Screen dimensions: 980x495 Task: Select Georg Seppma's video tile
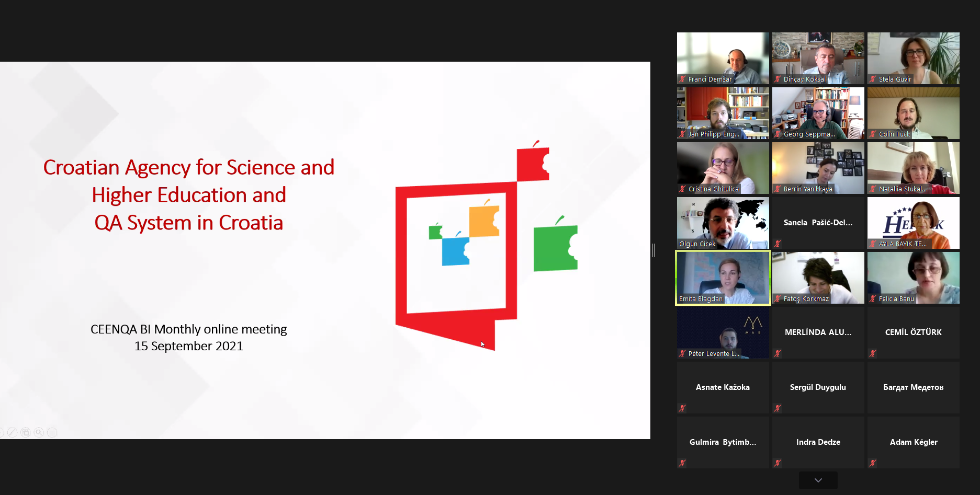click(x=818, y=112)
